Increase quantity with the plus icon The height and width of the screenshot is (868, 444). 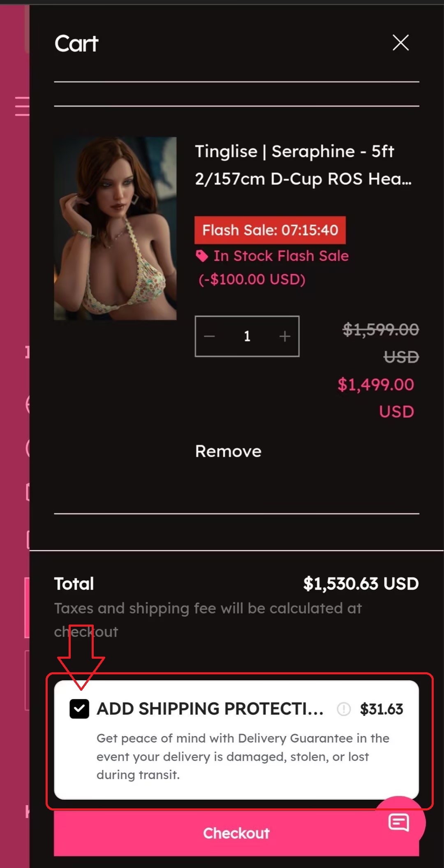point(285,336)
